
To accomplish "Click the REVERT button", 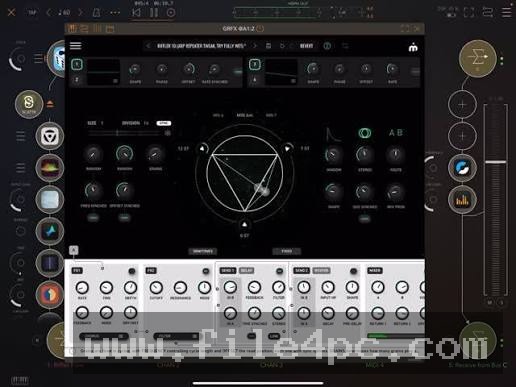I will click(x=306, y=46).
